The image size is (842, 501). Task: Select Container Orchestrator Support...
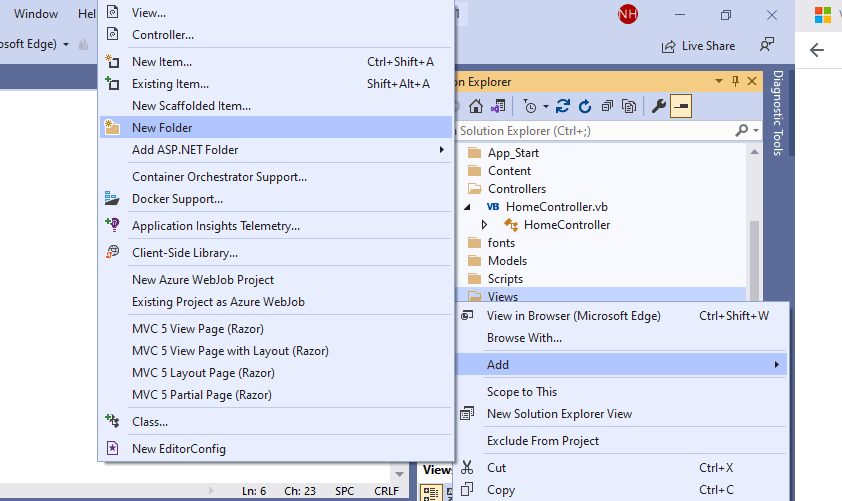(x=275, y=177)
